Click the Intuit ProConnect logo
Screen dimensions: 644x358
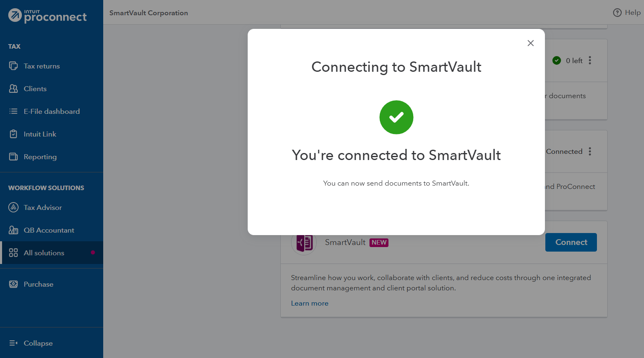click(x=47, y=16)
